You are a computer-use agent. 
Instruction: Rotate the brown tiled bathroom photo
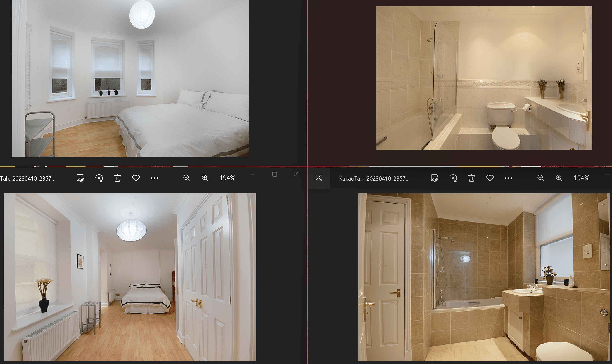453,178
